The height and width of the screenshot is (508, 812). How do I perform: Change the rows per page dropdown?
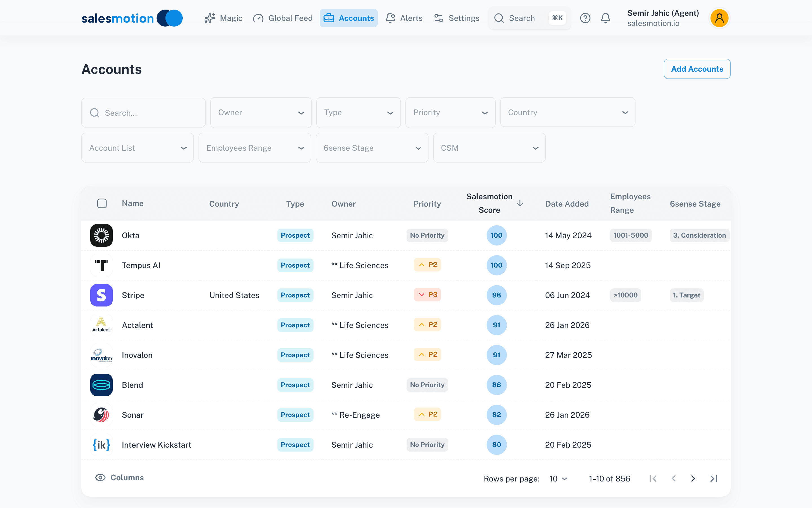pos(558,478)
